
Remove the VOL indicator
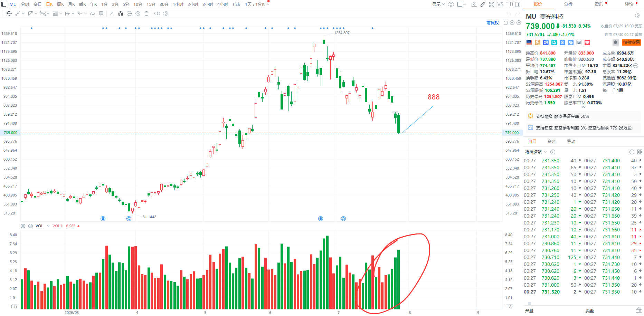coord(30,226)
